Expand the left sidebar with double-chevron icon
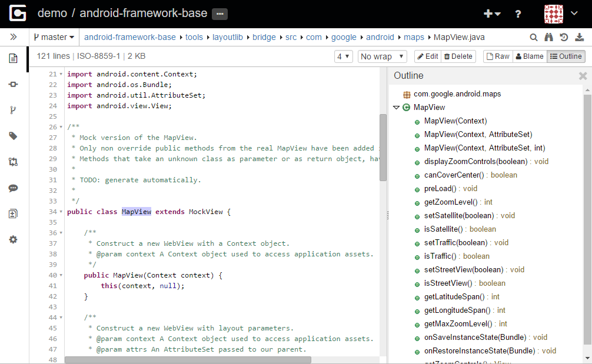The width and height of the screenshot is (592, 364). (x=14, y=37)
